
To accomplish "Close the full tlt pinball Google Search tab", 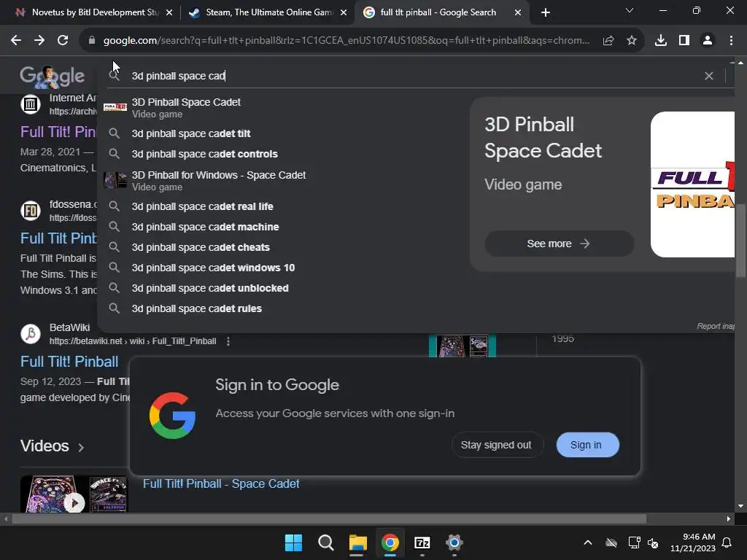I will [x=518, y=12].
